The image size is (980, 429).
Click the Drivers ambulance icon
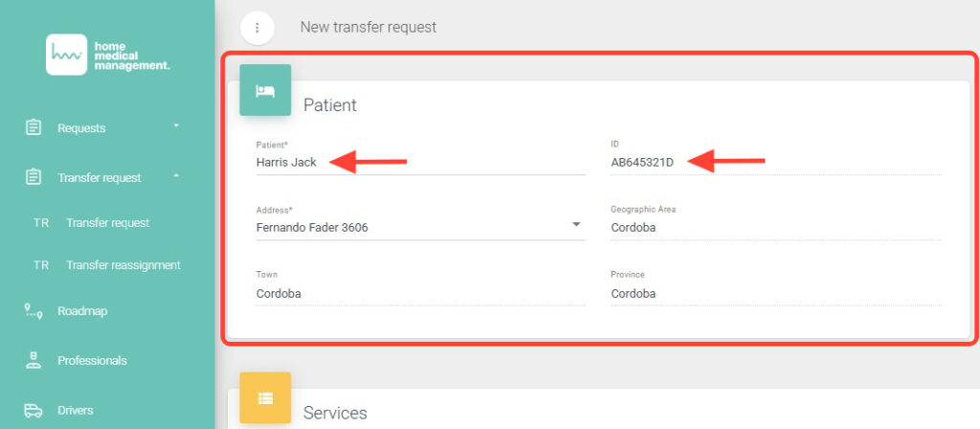tap(33, 411)
